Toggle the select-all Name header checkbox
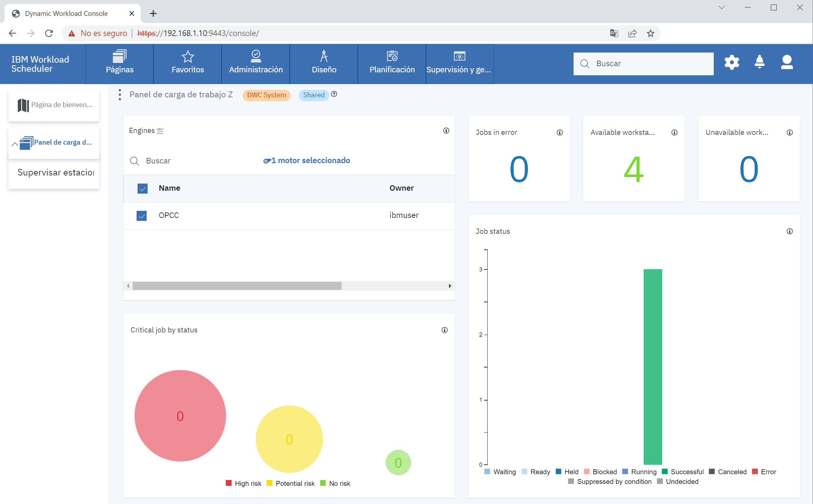Image resolution: width=813 pixels, height=504 pixels. (x=142, y=189)
